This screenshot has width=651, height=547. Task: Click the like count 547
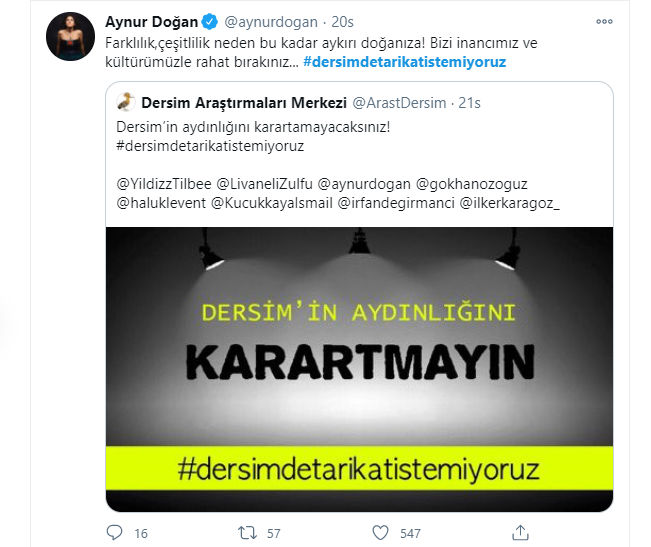(410, 533)
